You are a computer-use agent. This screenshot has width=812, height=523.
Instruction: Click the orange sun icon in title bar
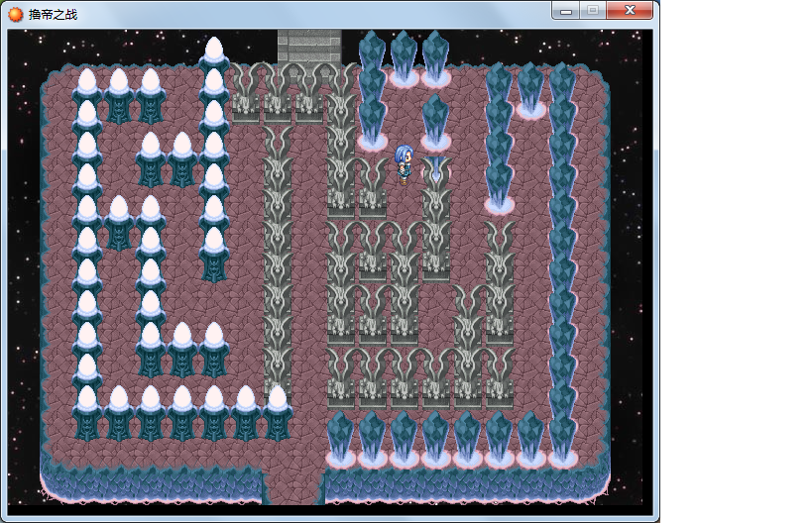[16, 14]
